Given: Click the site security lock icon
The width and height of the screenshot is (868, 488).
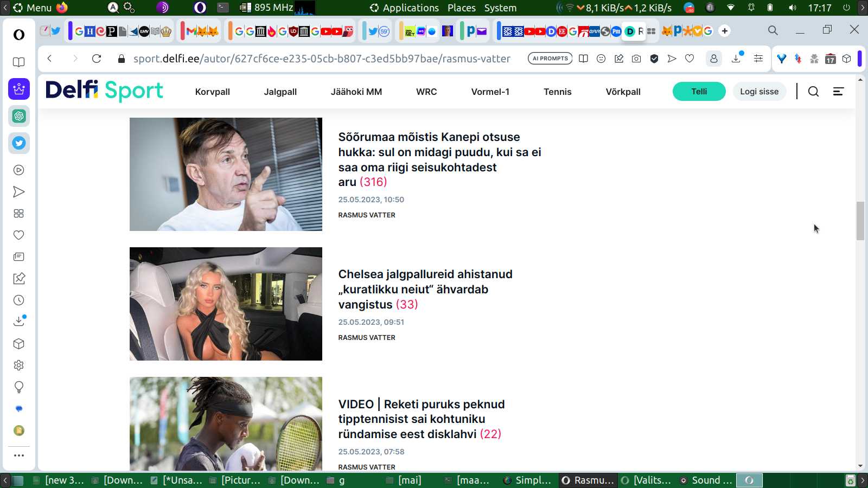Looking at the screenshot, I should (x=121, y=59).
